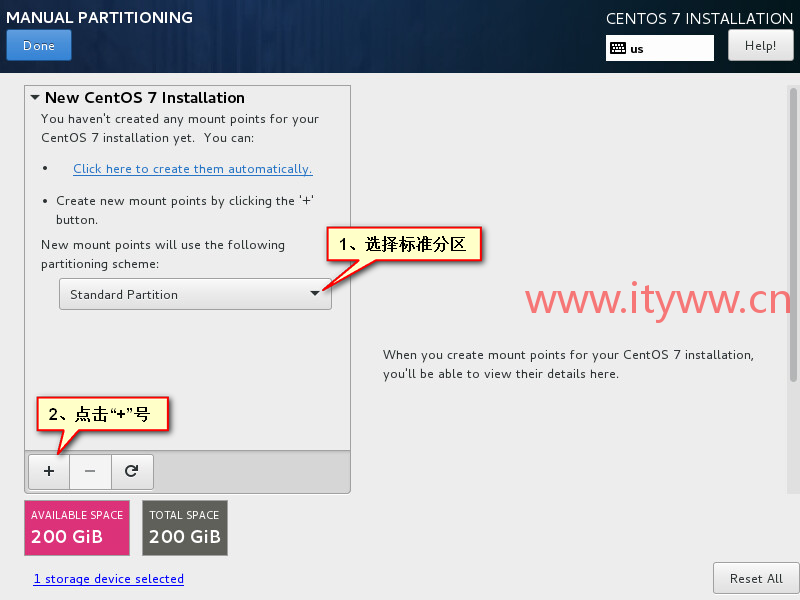This screenshot has width=800, height=600.
Task: Collapse the New CentOS 7 Installation section
Action: (35, 97)
